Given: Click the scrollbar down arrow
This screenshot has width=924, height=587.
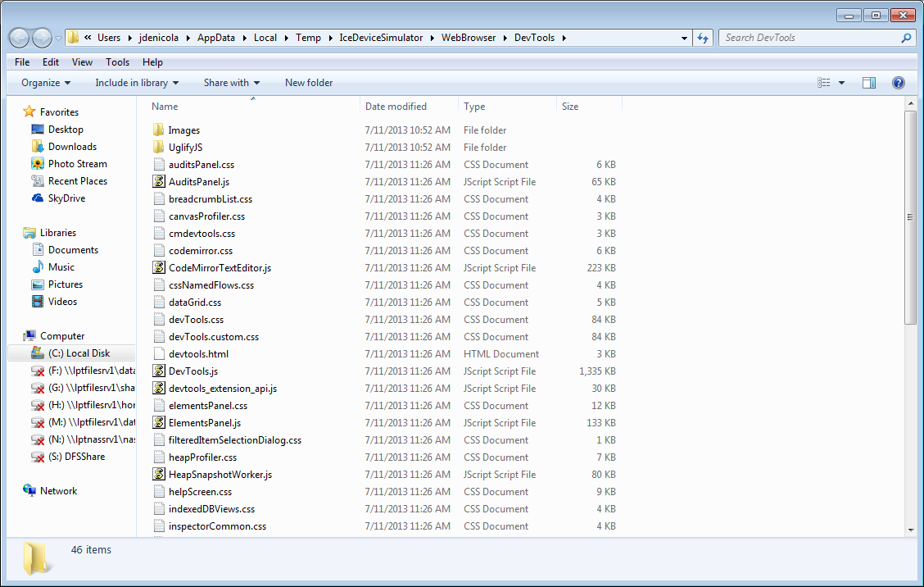Looking at the screenshot, I should pos(911,530).
